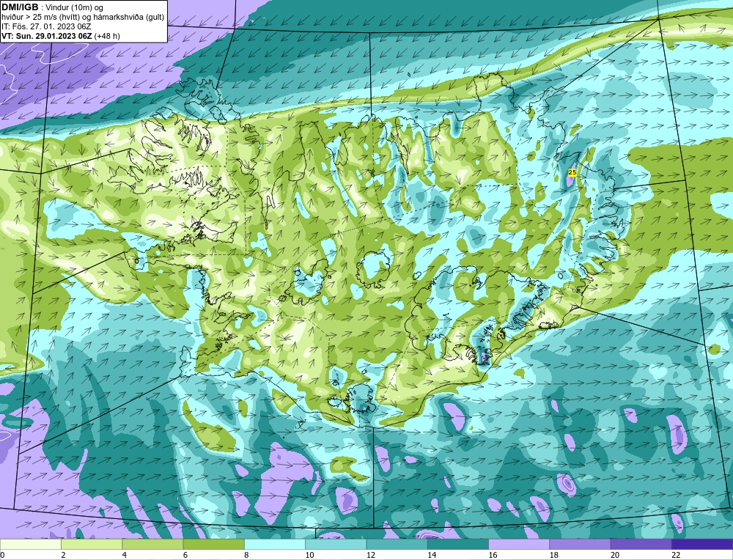Click the 6-8 m/s olive green swatch

click(x=213, y=544)
